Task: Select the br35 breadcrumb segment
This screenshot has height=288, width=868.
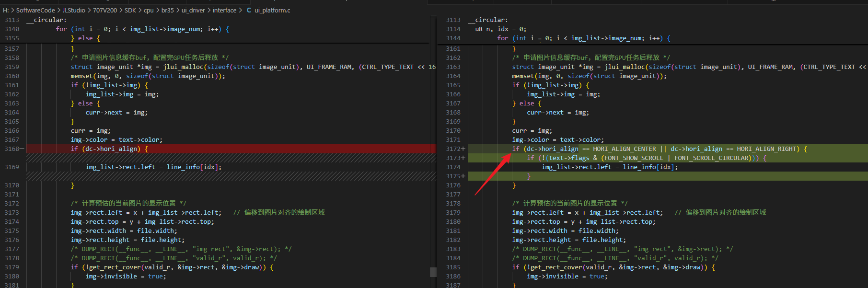Action: (168, 10)
